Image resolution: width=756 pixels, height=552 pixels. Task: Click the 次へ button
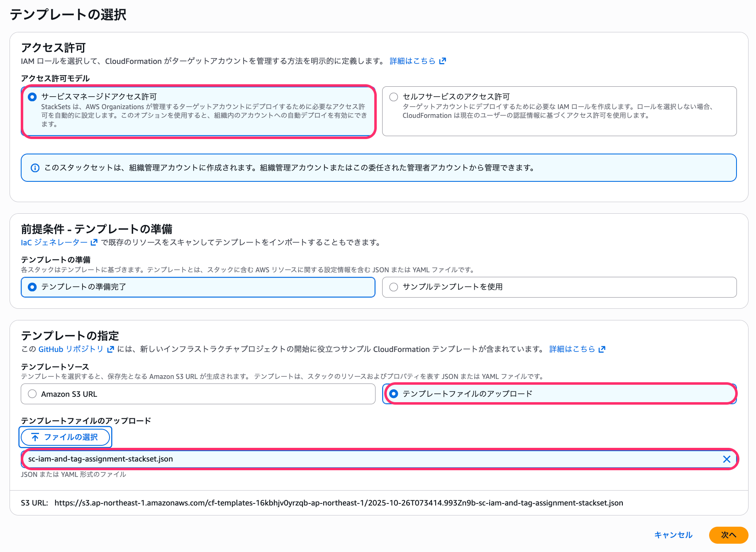(728, 535)
